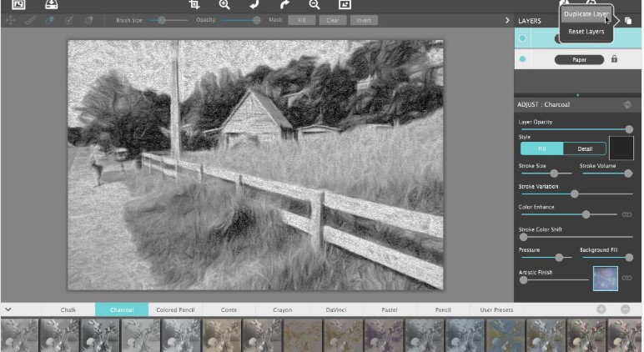The image size is (644, 352).
Task: Click the Stroke Variation slider
Action: 576,194
